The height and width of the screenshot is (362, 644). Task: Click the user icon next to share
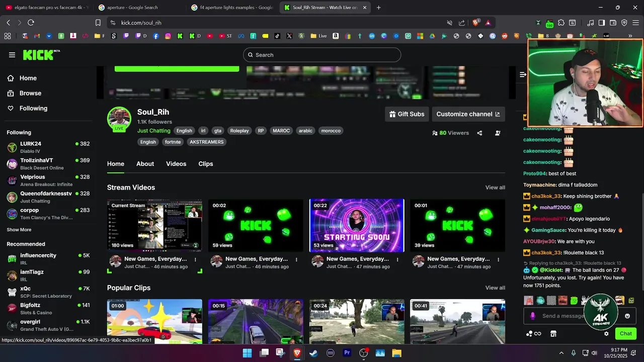498,133
